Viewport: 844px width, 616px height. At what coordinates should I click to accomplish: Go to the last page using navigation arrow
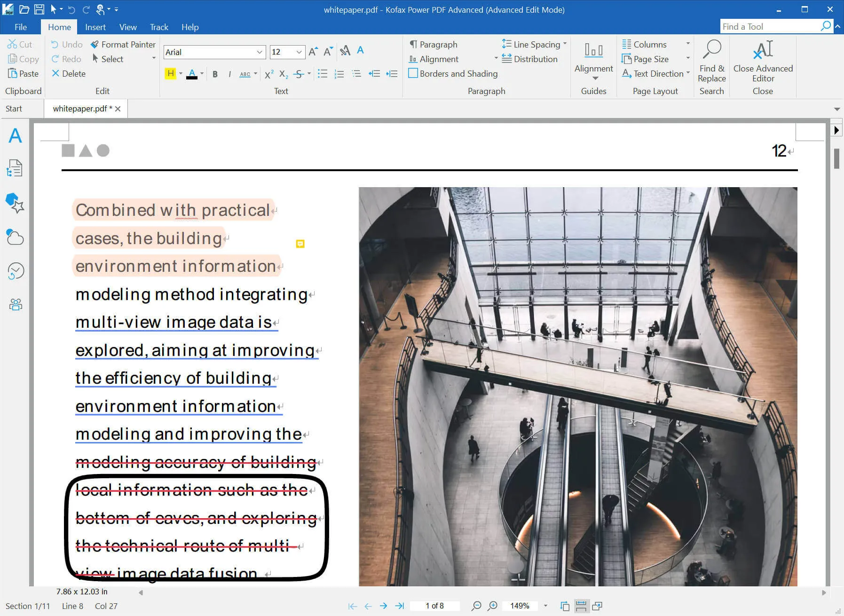pyautogui.click(x=399, y=606)
